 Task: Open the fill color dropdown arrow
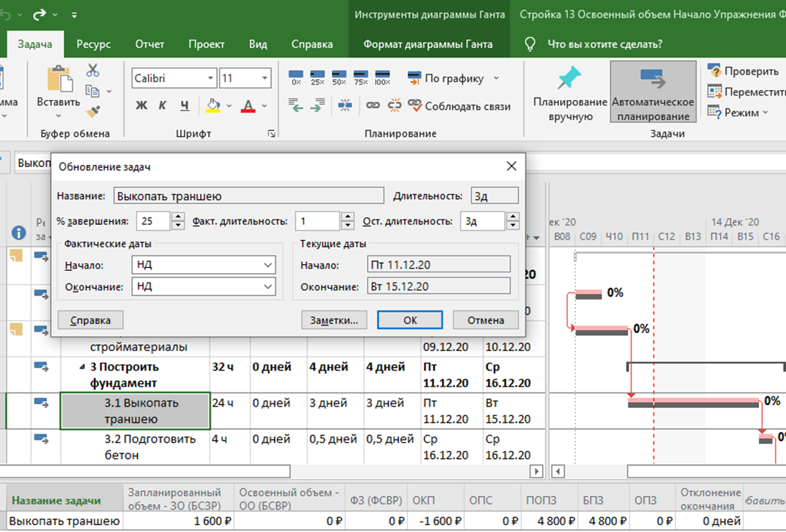click(x=229, y=105)
